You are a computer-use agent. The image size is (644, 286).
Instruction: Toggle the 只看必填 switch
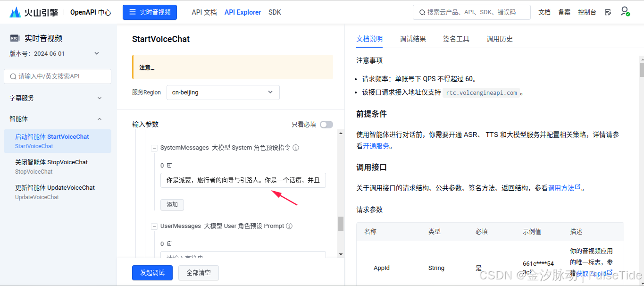326,125
